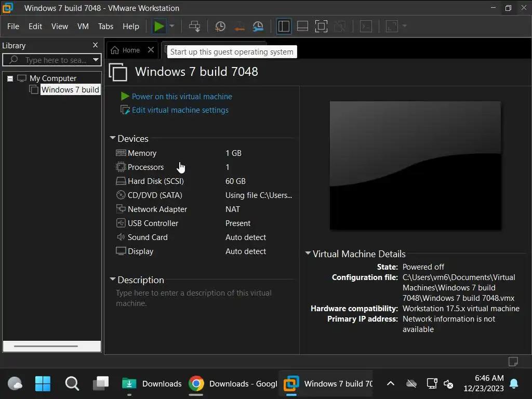This screenshot has height=399, width=532.
Task: Click the green Power On play button in toolbar
Action: [x=159, y=26]
